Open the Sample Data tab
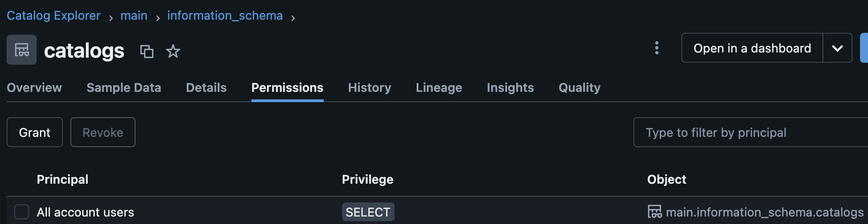The width and height of the screenshot is (868, 224). pyautogui.click(x=124, y=88)
